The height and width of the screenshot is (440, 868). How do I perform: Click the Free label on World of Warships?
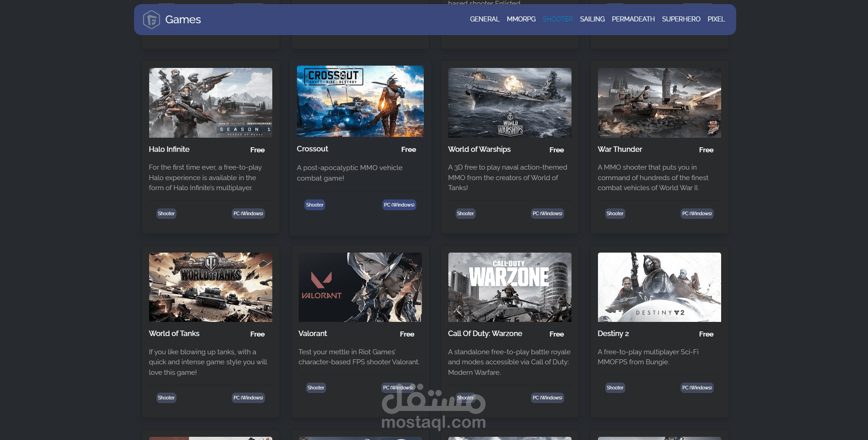tap(556, 150)
